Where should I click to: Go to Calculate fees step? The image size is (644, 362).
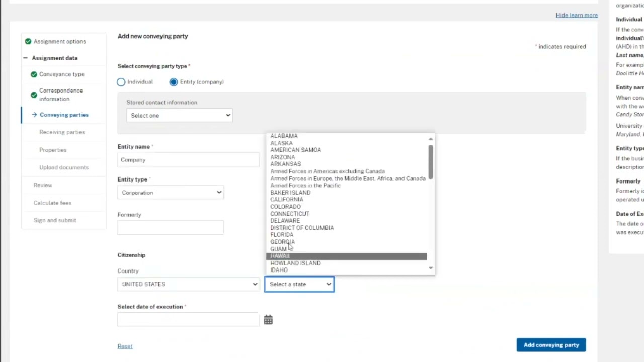[x=52, y=203]
